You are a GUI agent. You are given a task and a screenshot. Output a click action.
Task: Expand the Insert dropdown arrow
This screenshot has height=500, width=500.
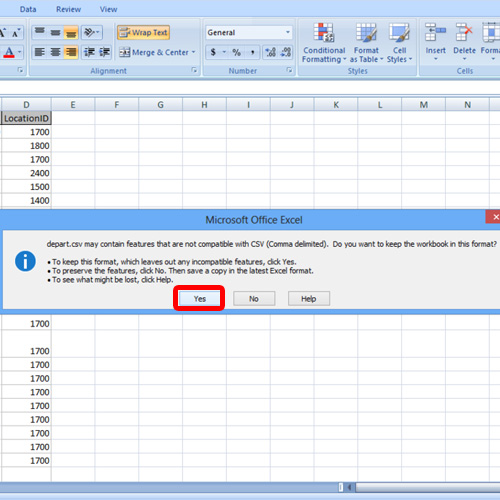click(x=435, y=59)
